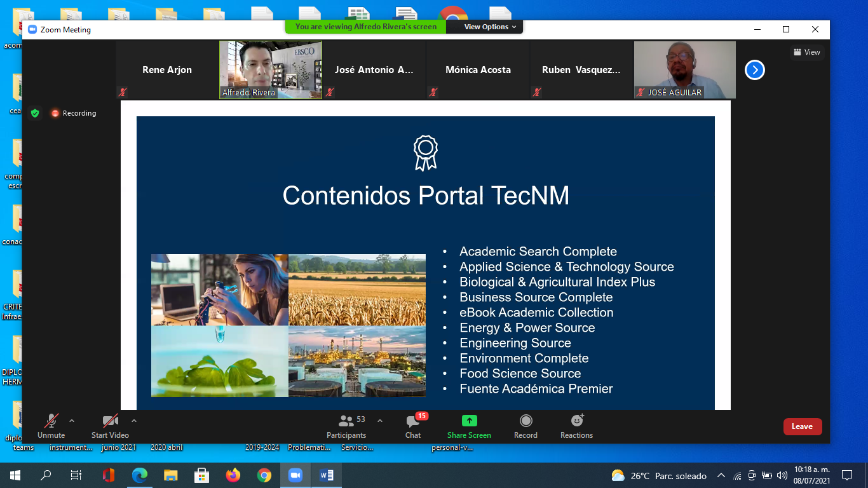
Task: Click the green viewing screen banner
Action: click(366, 27)
